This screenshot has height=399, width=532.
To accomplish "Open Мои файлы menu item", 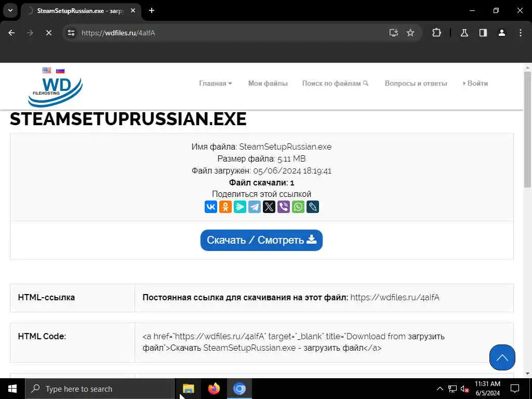I will pos(268,84).
